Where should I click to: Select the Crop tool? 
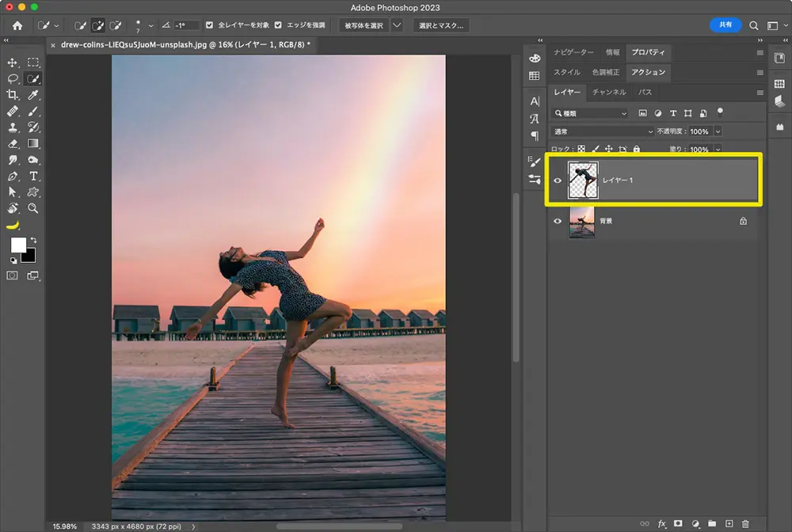tap(13, 95)
